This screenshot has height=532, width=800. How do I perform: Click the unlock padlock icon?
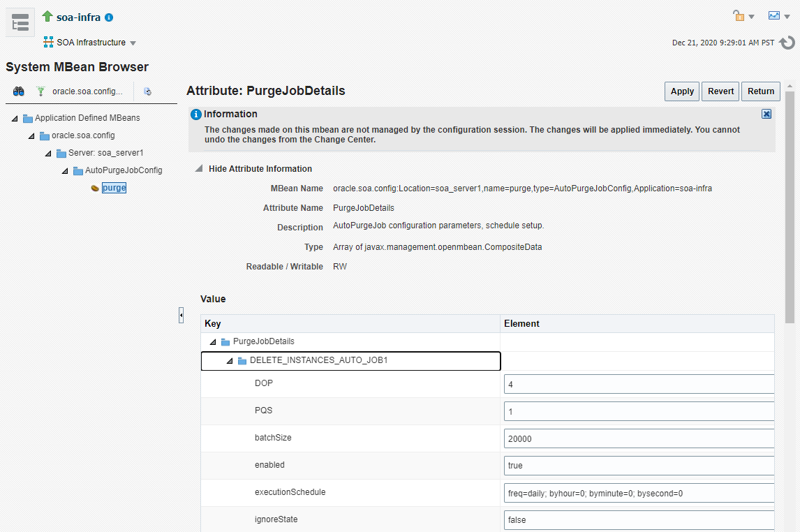(739, 16)
